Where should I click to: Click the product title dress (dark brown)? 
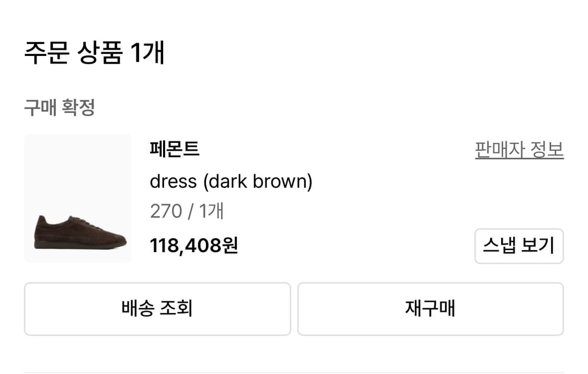coord(230,182)
